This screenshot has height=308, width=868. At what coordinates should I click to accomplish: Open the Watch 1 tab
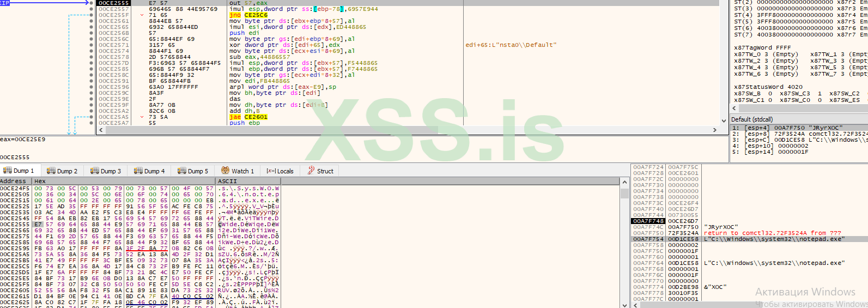[238, 171]
